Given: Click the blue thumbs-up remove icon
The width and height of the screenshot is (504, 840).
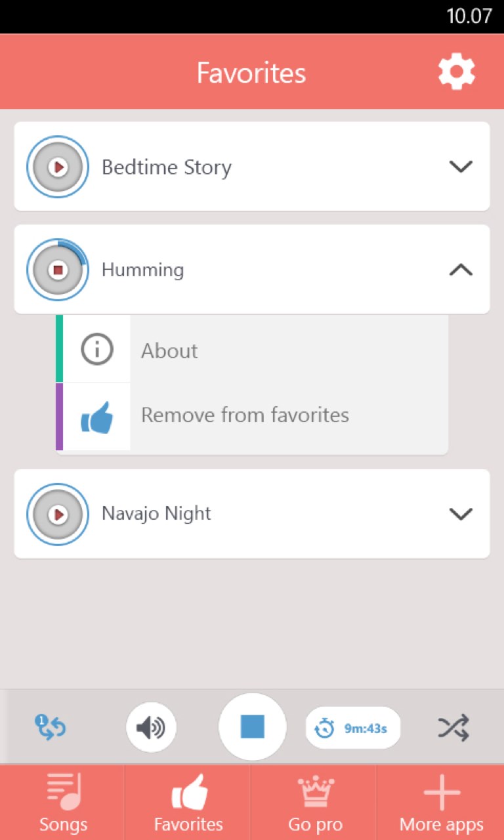Looking at the screenshot, I should tap(97, 417).
